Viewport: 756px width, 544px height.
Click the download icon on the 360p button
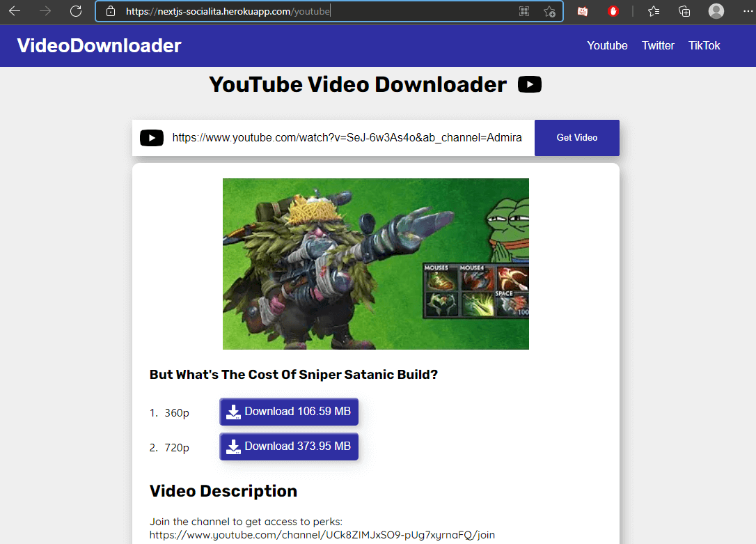pos(233,412)
